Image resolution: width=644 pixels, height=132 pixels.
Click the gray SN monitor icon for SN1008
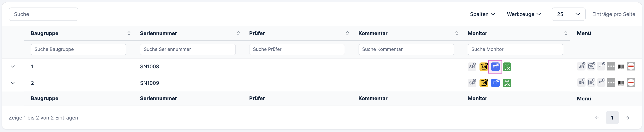tap(472, 66)
